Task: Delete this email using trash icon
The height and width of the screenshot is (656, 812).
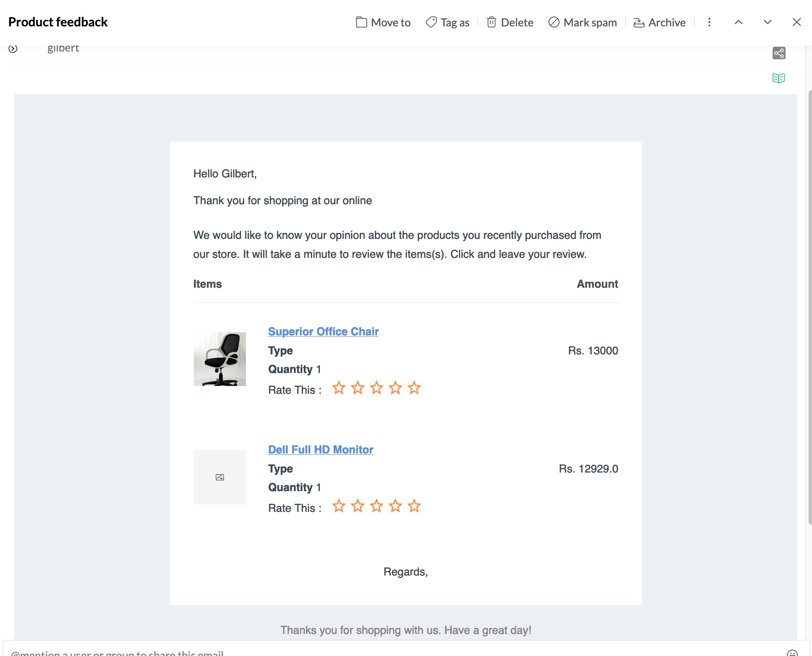Action: 510,23
